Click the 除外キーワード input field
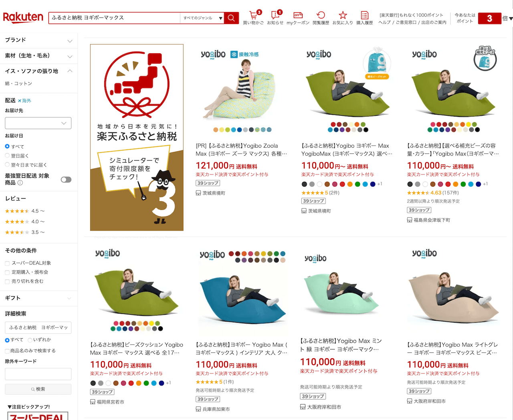The image size is (513, 420). 38,374
